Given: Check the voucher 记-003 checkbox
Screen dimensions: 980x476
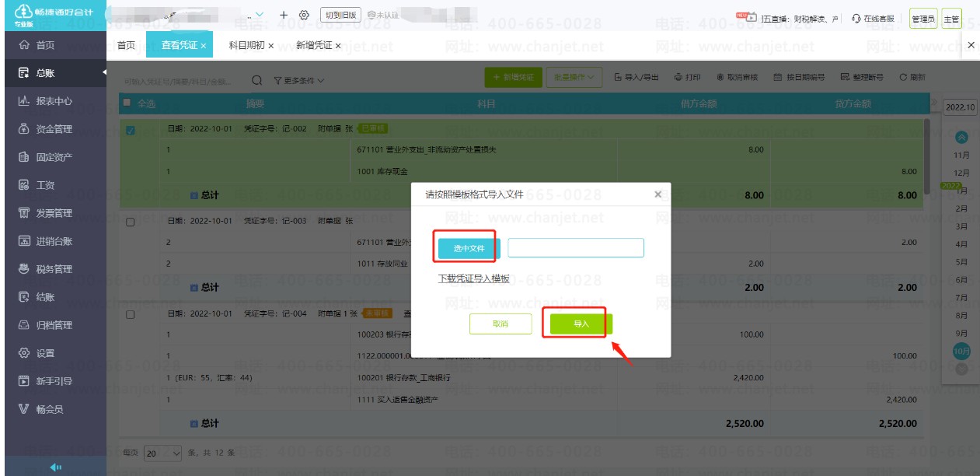Looking at the screenshot, I should point(130,222).
